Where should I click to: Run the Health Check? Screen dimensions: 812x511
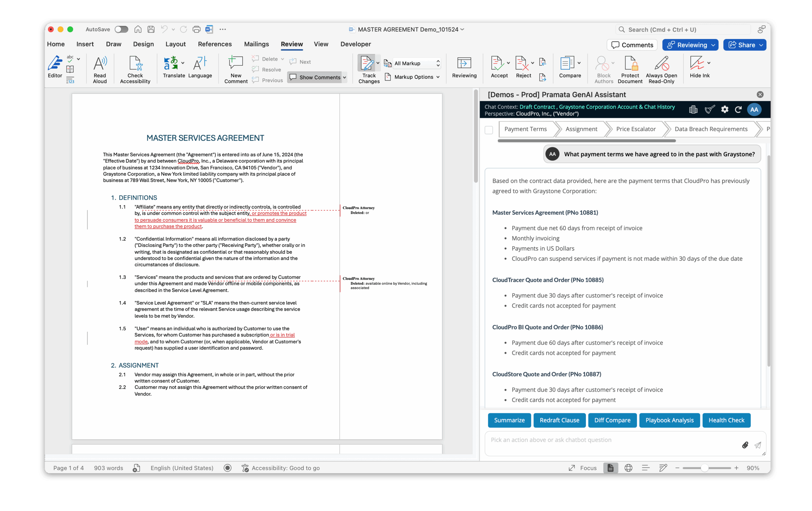726,420
